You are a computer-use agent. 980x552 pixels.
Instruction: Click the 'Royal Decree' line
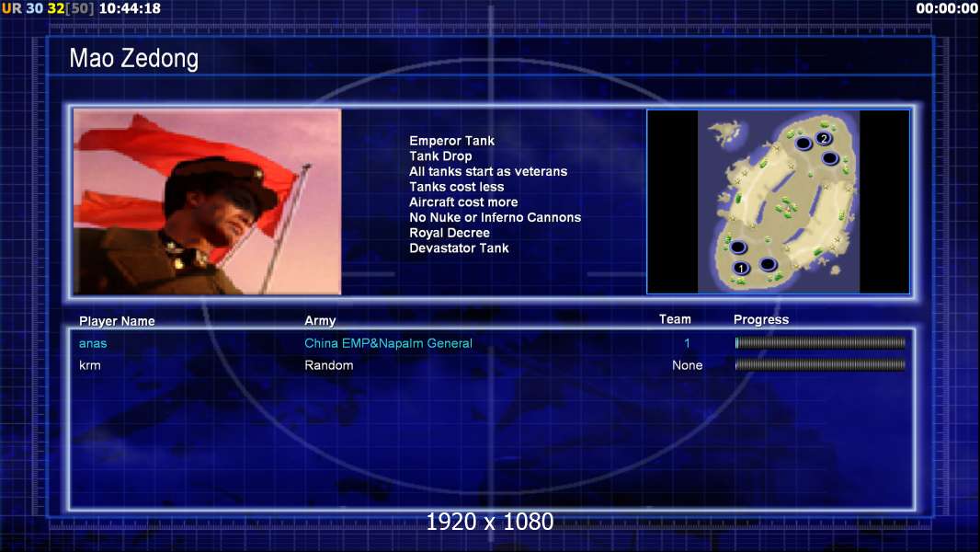click(450, 233)
